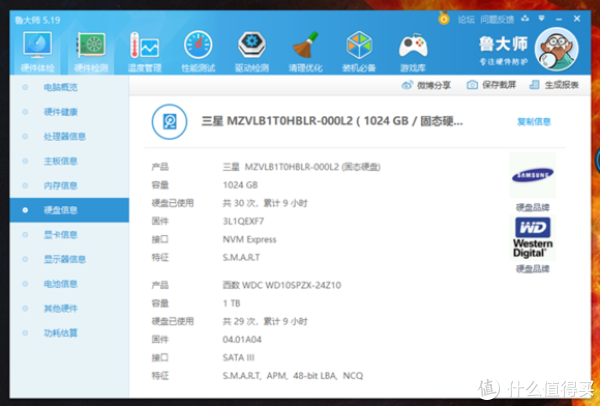Click Samsung product row value MZVLB1T0HBLR-000L2 (固态硬盘)
The height and width of the screenshot is (406, 600).
tap(302, 167)
